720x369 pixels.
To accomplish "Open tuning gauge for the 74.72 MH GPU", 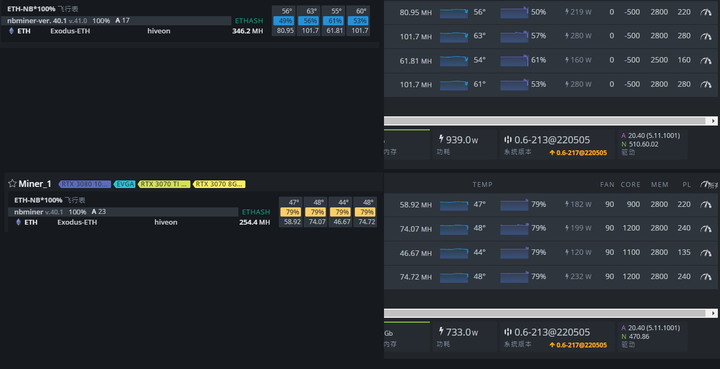I will tap(706, 277).
